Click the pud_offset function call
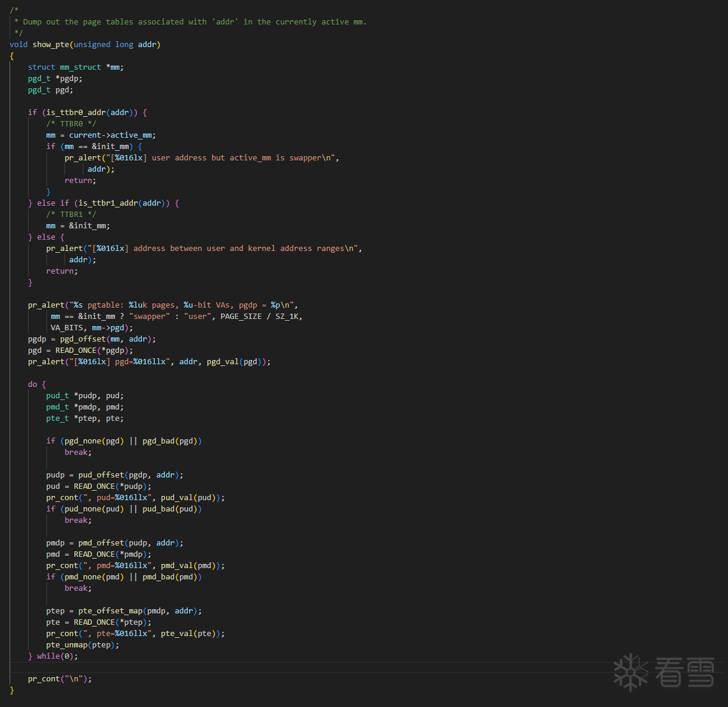 (101, 475)
